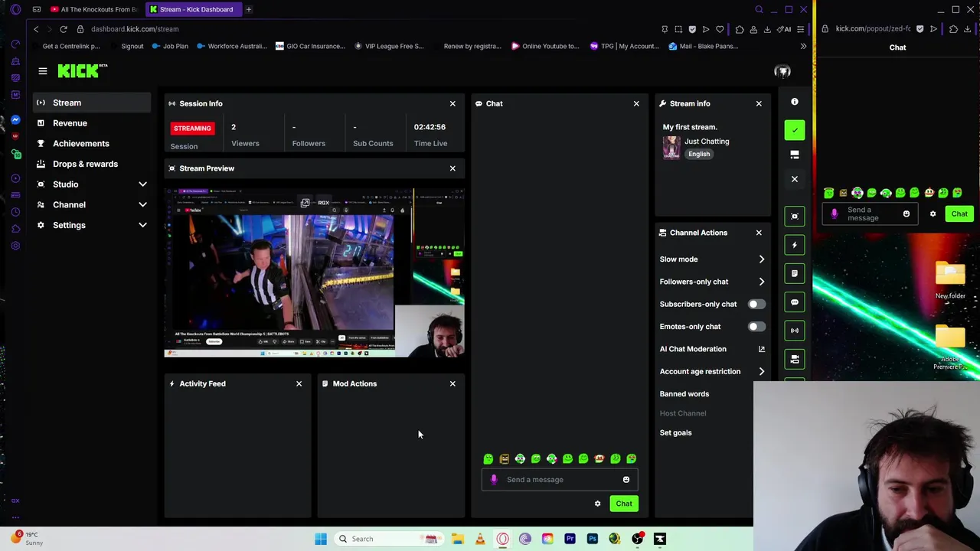Show more bookmarks chevron
980x551 pixels.
coord(803,46)
